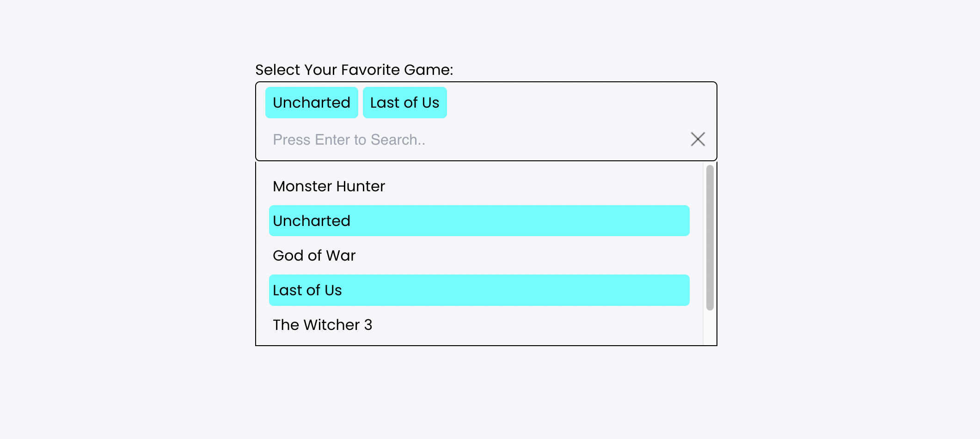Deselect the highlighted Uncharted list option
Screen dimensions: 980x439
[479, 221]
